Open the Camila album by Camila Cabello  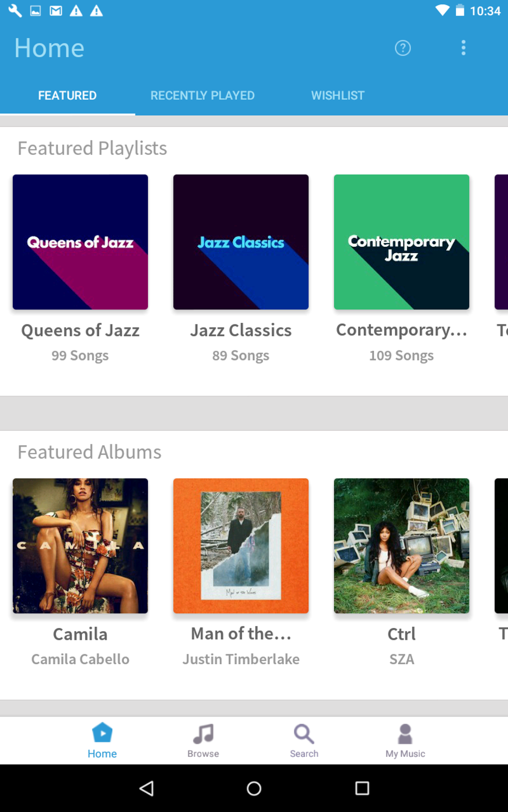[x=80, y=546]
